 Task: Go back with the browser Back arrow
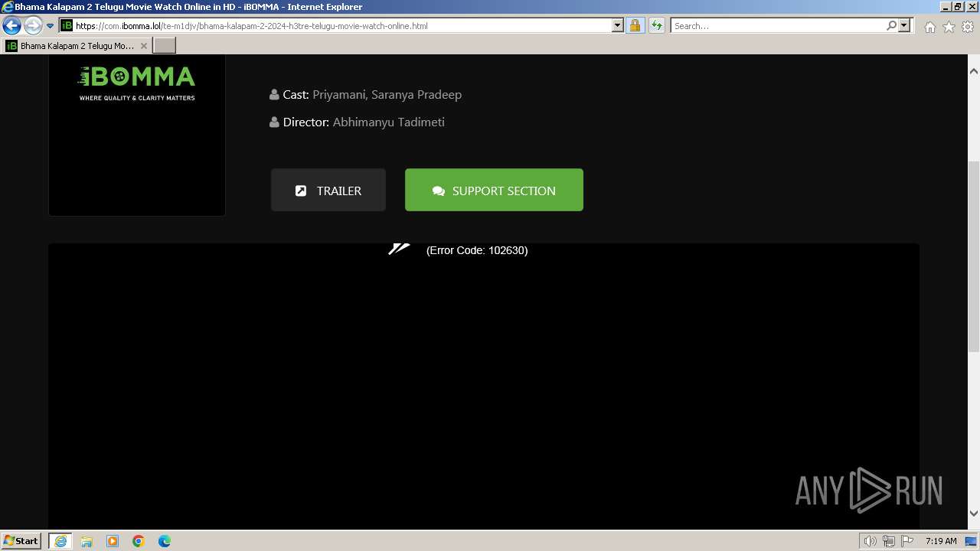[11, 25]
